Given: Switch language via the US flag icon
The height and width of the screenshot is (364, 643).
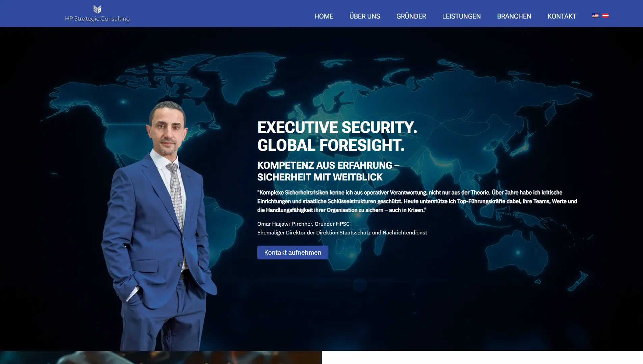Looking at the screenshot, I should click(x=595, y=16).
